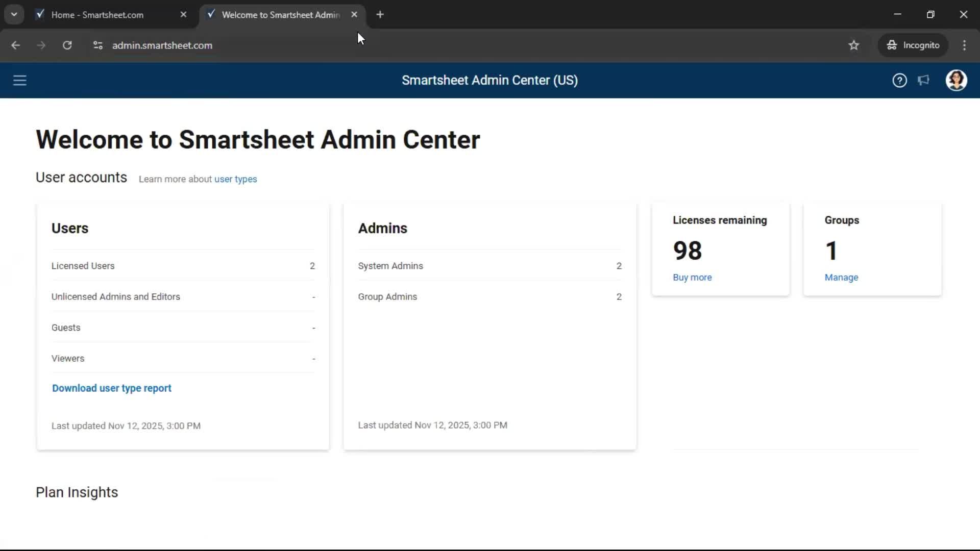View site information icon in address bar
Screen dimensions: 980x551
click(x=97, y=45)
